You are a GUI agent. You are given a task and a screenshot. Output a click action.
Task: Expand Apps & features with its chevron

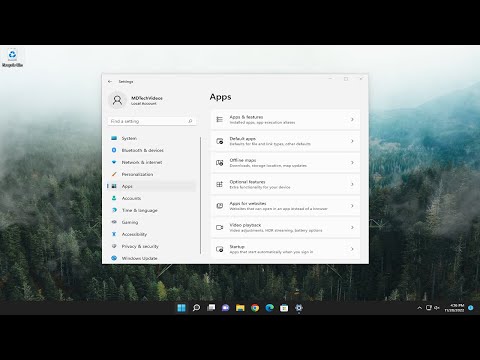tap(352, 119)
